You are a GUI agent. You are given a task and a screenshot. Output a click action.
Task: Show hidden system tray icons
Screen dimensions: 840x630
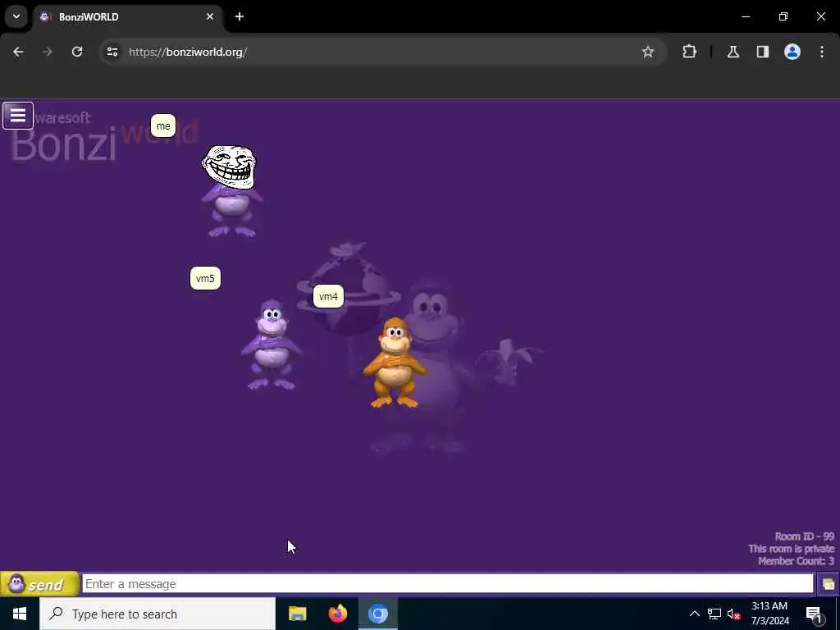[694, 614]
